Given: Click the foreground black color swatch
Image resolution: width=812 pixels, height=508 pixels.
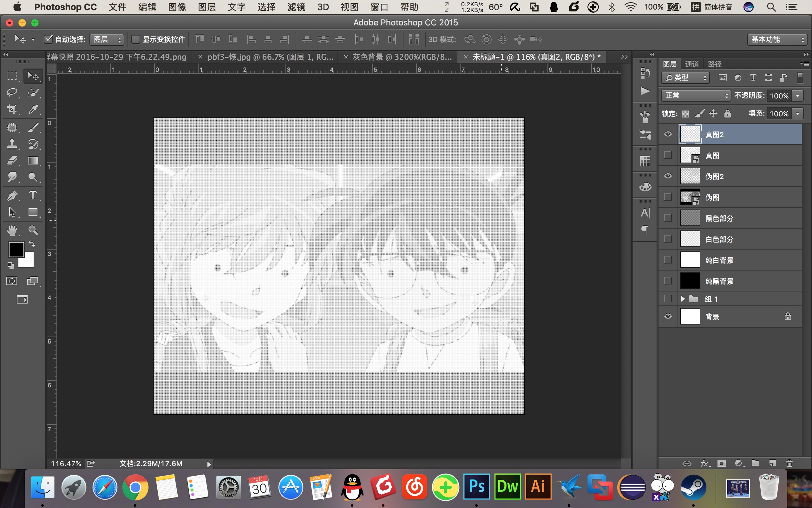Looking at the screenshot, I should [x=16, y=249].
